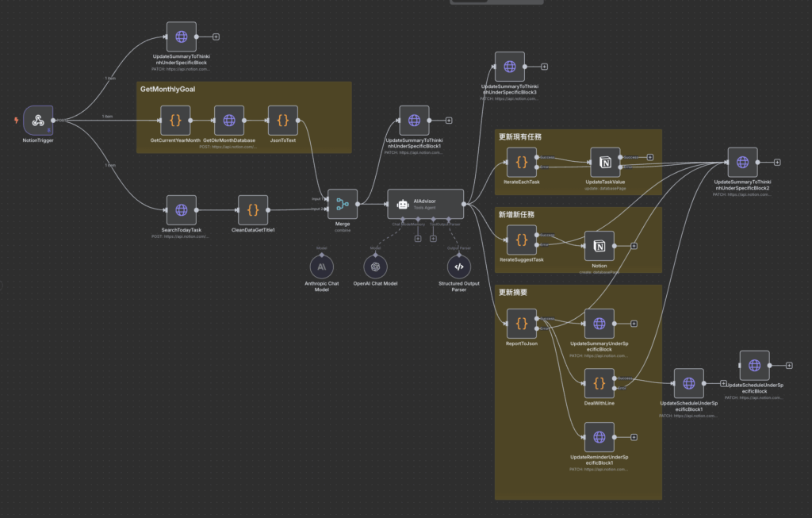Click the DealWithLine Success output connector
Viewport: 812px width, 518px height.
(615, 378)
